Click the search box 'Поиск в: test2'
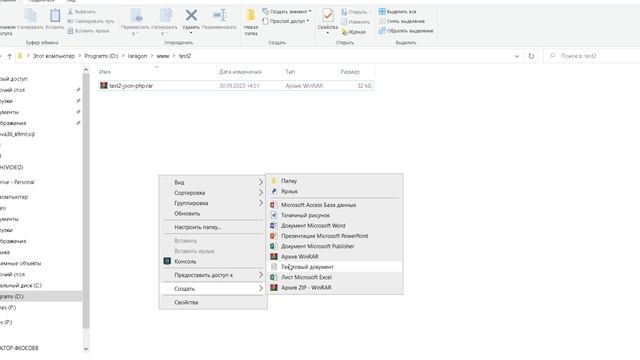The image size is (640, 360). click(592, 56)
